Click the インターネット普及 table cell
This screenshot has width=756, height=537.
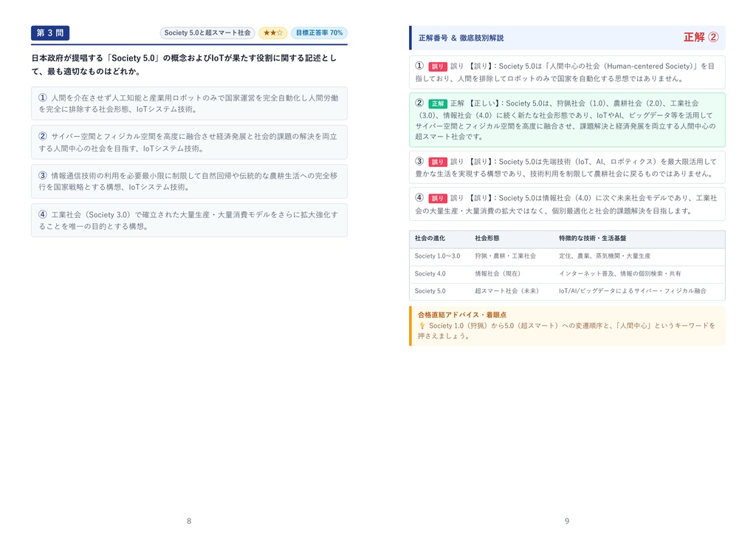click(x=620, y=273)
